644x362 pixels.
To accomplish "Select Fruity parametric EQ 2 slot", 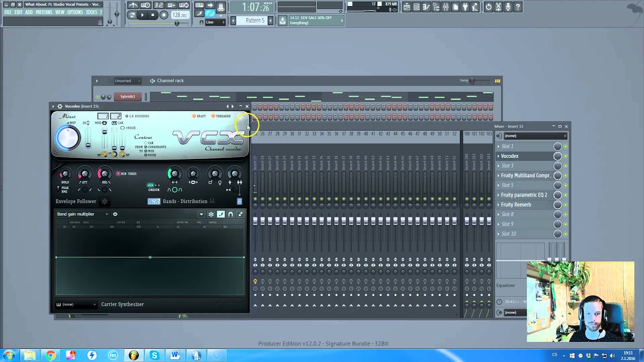I will 524,195.
